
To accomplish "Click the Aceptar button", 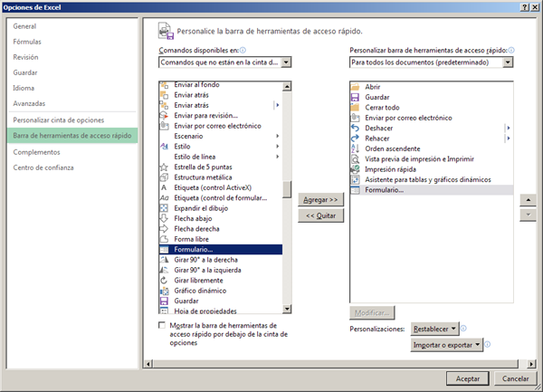I will (x=468, y=378).
